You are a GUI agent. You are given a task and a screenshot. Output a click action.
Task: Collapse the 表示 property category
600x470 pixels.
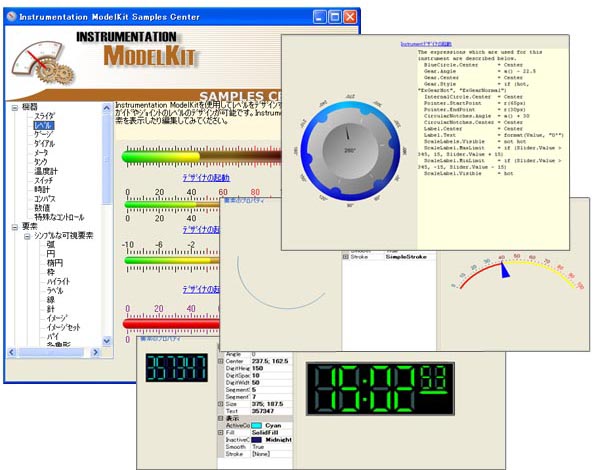pos(220,418)
